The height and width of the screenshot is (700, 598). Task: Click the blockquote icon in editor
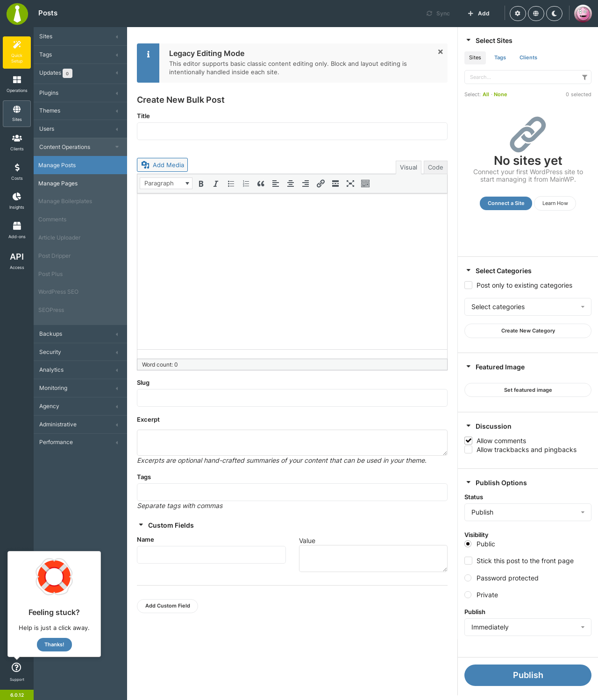261,184
